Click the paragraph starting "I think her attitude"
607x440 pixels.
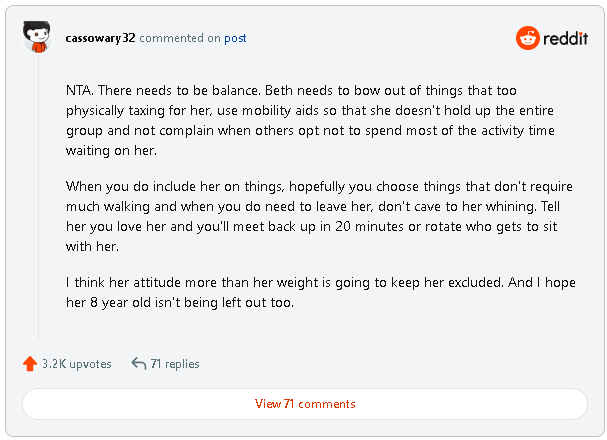point(321,292)
